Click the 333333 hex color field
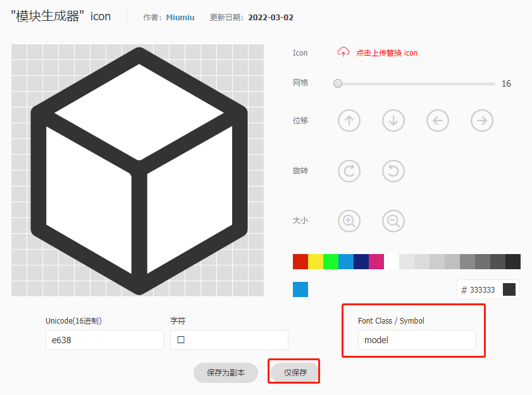Screen dimensions: 532x395 (485, 289)
